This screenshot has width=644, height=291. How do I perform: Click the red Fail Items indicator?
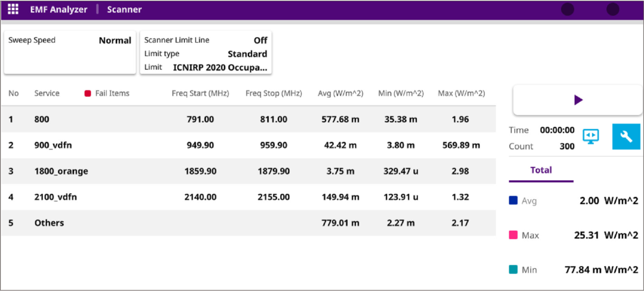pos(88,94)
